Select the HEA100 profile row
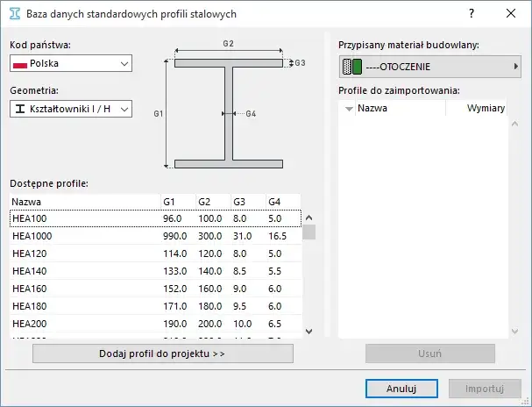Image resolution: width=532 pixels, height=407 pixels. [x=154, y=218]
